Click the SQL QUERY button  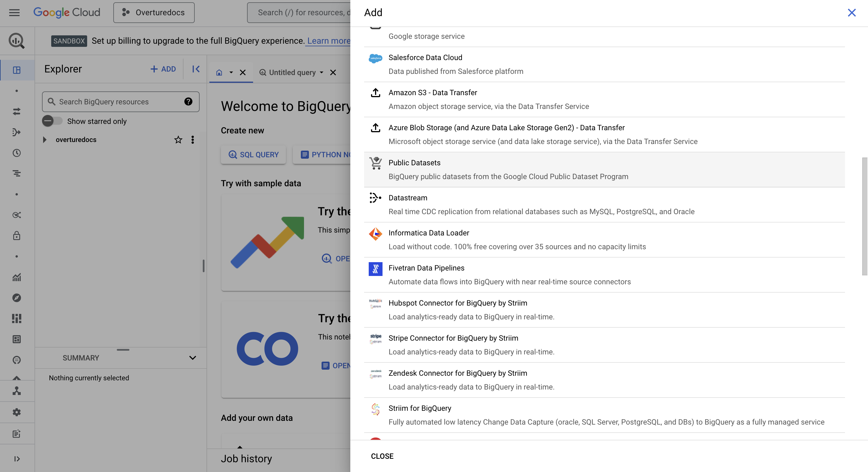coord(253,155)
